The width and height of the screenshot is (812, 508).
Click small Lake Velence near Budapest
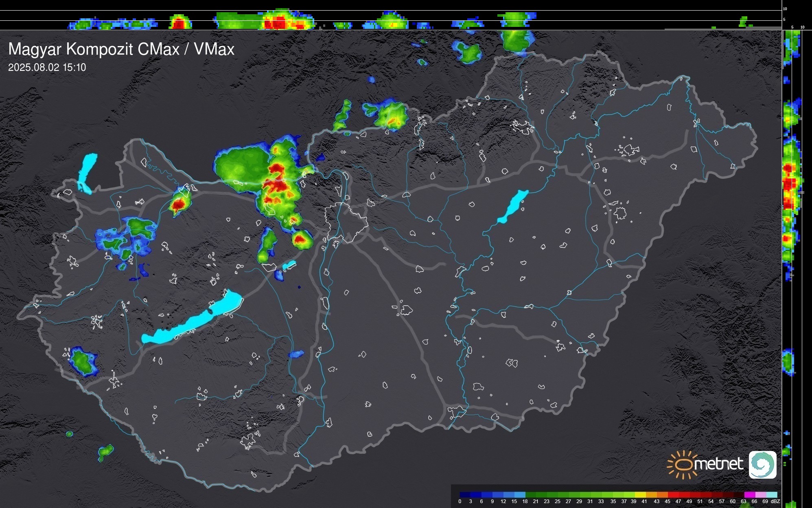[x=289, y=265]
